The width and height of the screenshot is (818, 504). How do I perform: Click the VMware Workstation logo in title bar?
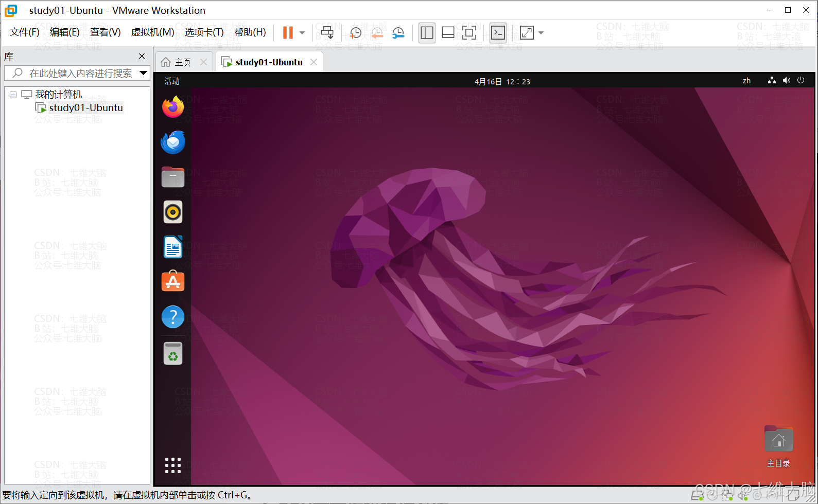(11, 10)
